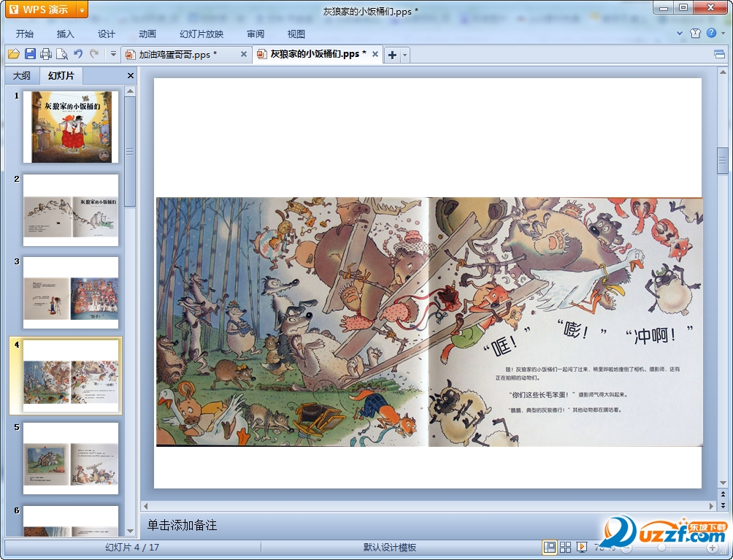Select slide 2 thumbnail
The height and width of the screenshot is (560, 733).
(x=71, y=210)
